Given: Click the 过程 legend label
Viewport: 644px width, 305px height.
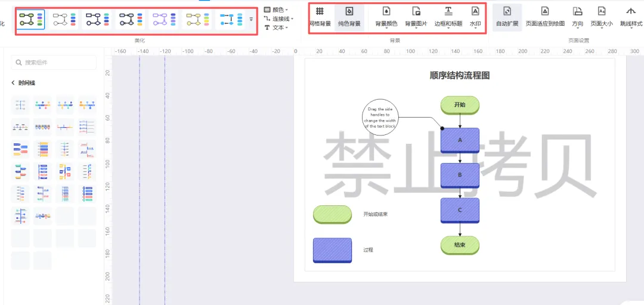Looking at the screenshot, I should click(x=368, y=250).
